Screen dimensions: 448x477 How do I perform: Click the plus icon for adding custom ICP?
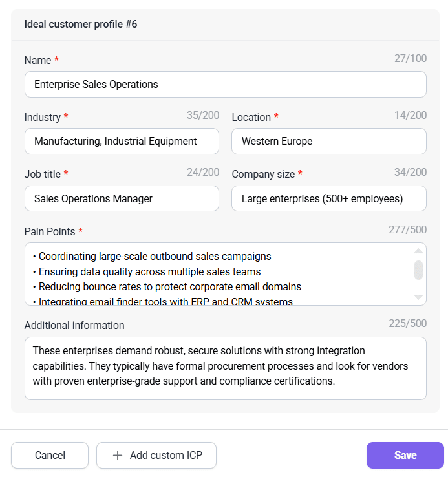118,455
